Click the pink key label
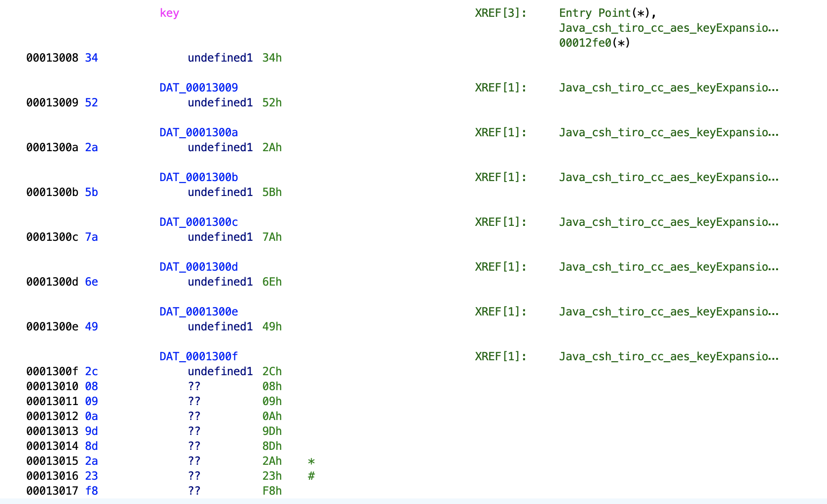The image size is (827, 504). [x=169, y=13]
